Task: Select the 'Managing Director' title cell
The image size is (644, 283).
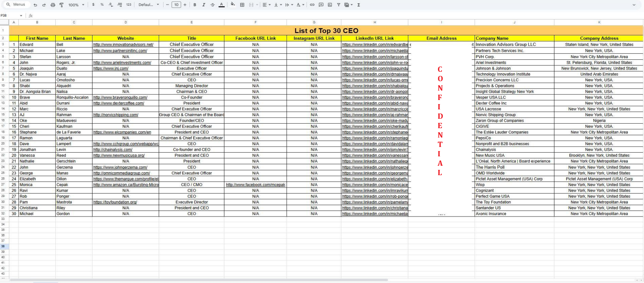Action: [192, 86]
